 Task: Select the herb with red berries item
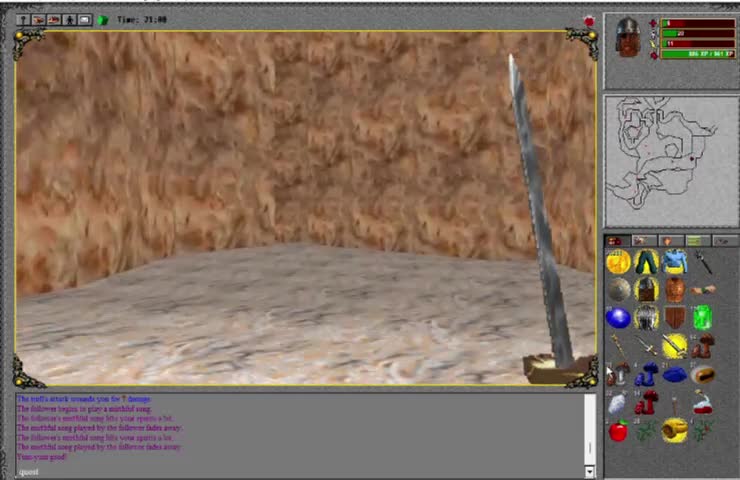click(x=703, y=430)
